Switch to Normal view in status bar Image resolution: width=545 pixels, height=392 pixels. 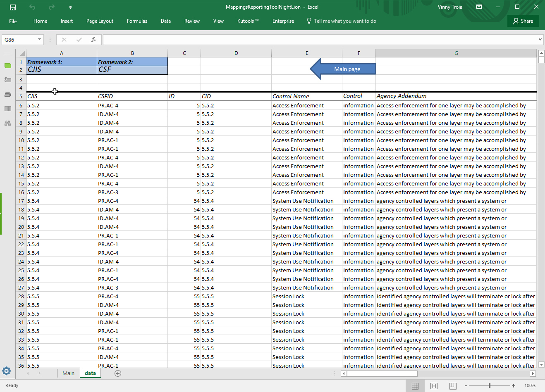tap(415, 386)
